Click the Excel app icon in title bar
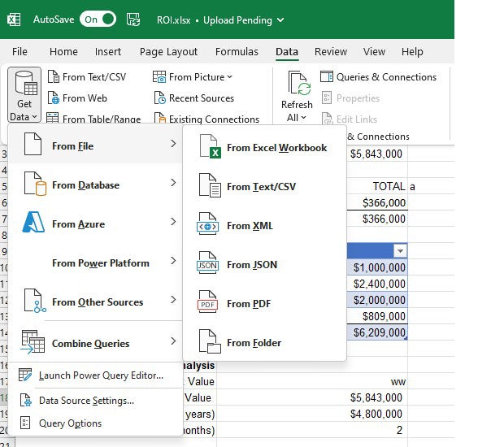This screenshot has width=504, height=447. tap(14, 20)
